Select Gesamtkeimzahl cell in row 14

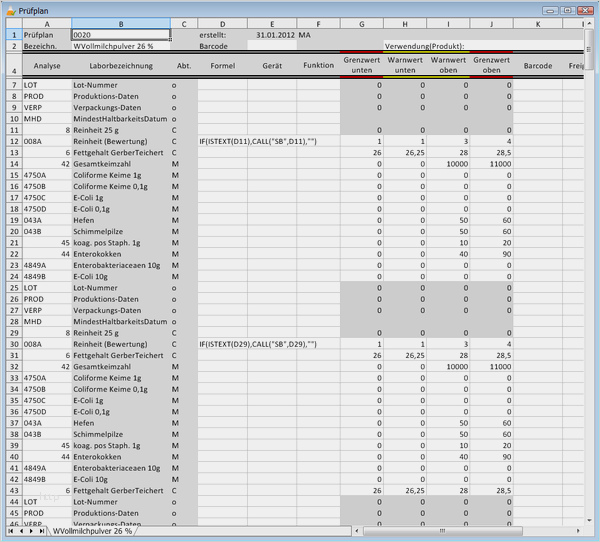121,164
